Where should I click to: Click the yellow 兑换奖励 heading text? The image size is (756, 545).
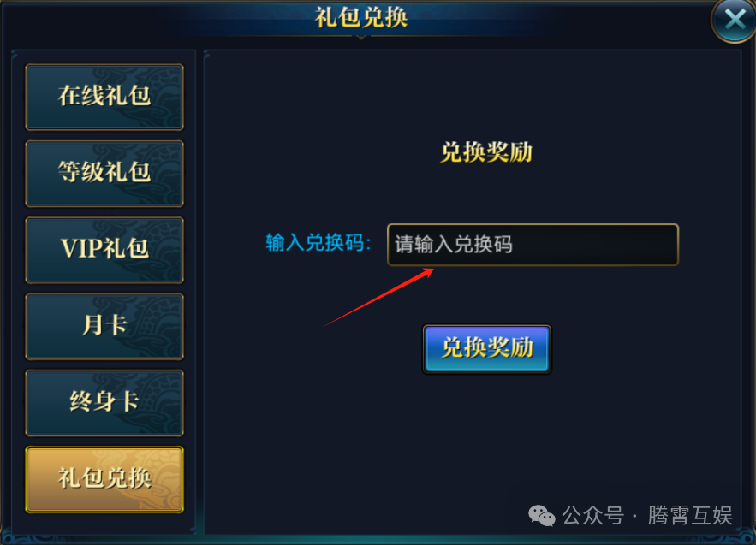pos(486,153)
